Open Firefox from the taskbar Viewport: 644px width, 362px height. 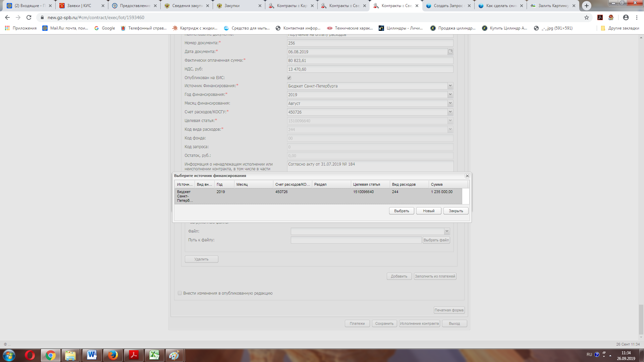113,355
